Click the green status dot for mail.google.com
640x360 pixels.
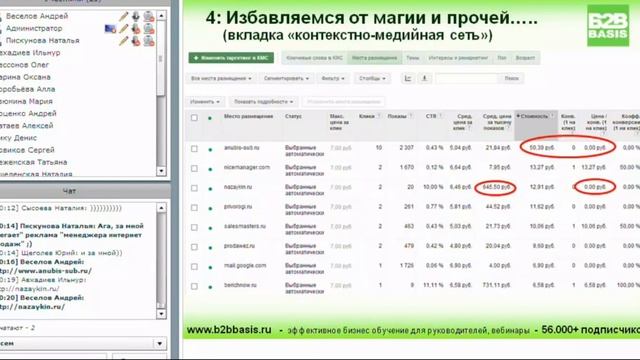tap(210, 267)
